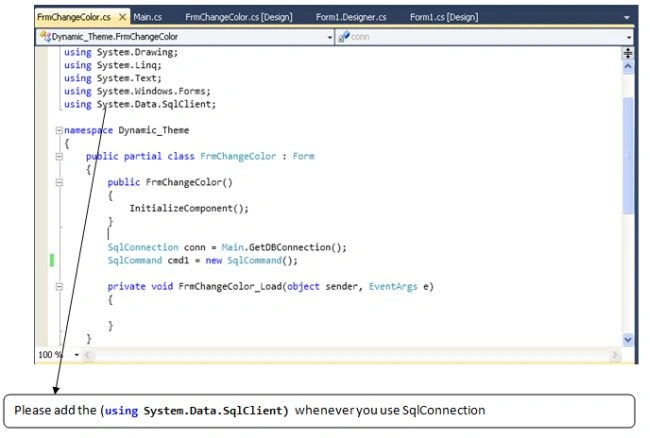Expand the Dynamic_Theme.FrmChangeColor class dropdown

[x=330, y=37]
